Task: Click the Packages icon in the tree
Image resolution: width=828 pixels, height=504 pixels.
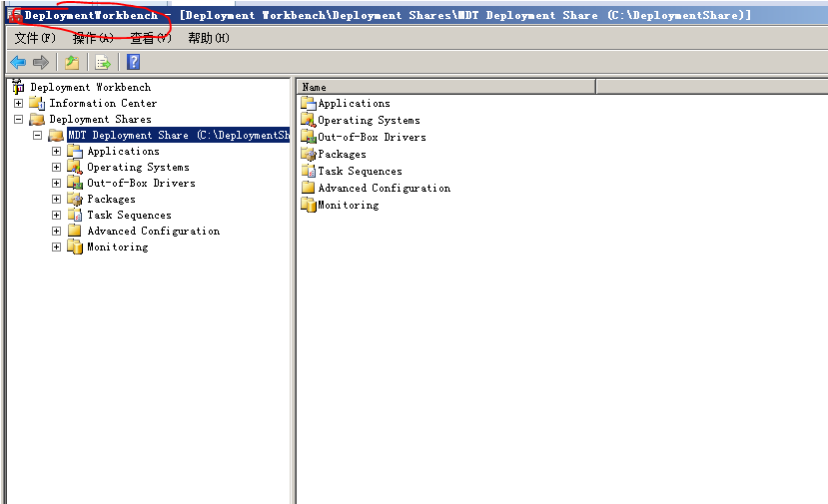Action: click(75, 199)
